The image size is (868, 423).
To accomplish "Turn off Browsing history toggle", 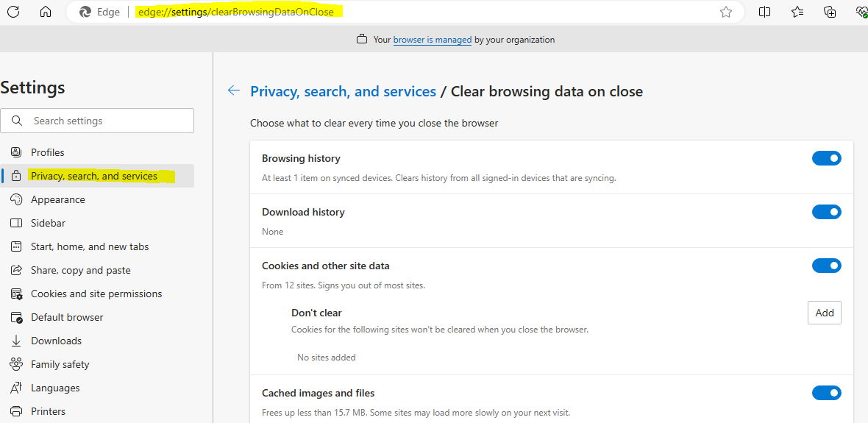I will click(827, 158).
